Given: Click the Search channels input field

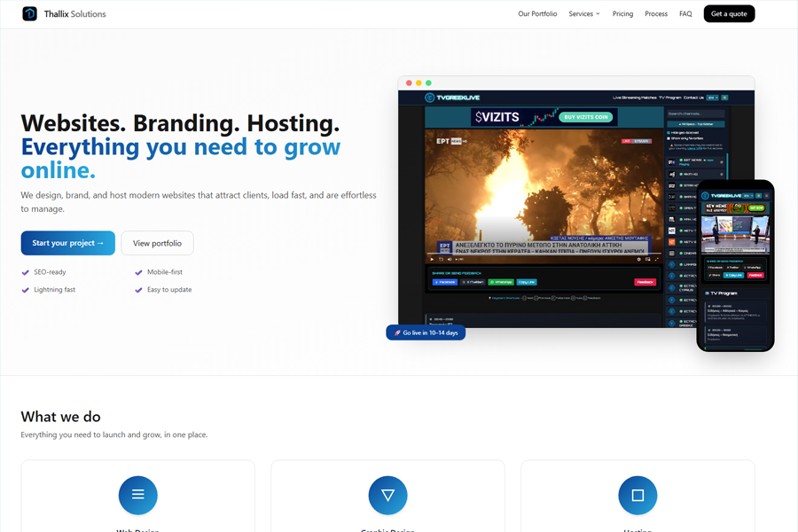Looking at the screenshot, I should (696, 113).
